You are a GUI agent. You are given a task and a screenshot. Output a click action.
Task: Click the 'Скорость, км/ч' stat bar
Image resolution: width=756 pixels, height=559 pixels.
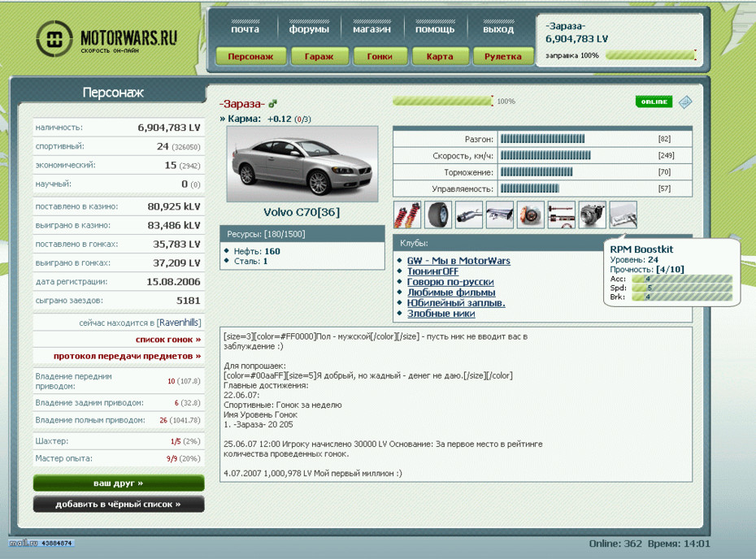(x=545, y=156)
